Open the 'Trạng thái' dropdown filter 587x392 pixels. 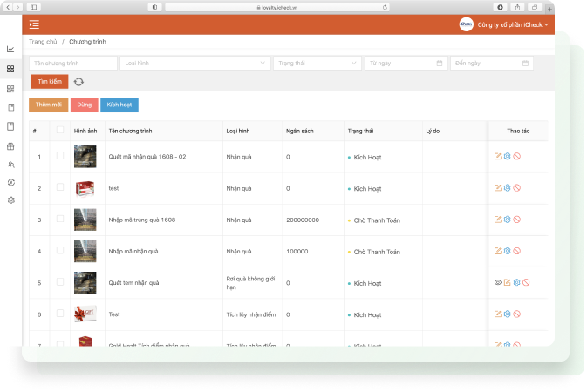(x=317, y=64)
